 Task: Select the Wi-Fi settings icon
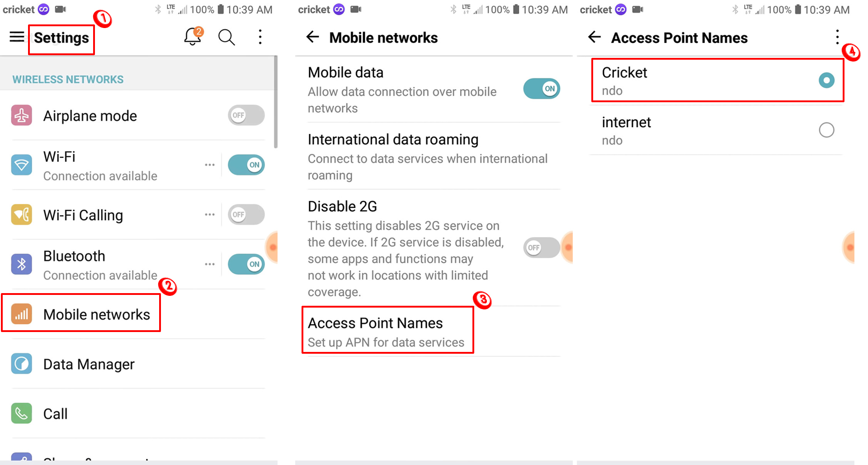coord(21,165)
